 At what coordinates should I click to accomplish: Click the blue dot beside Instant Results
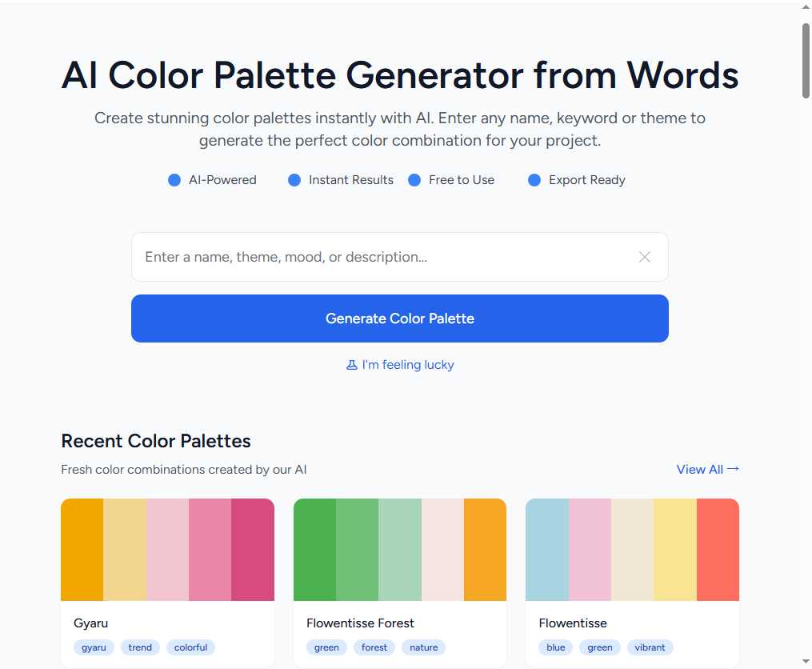(x=294, y=180)
